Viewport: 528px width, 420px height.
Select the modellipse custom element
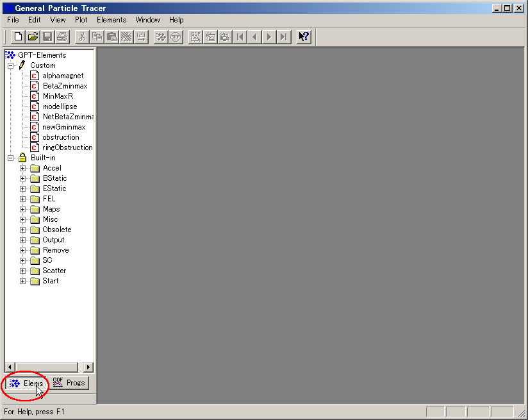(x=60, y=106)
